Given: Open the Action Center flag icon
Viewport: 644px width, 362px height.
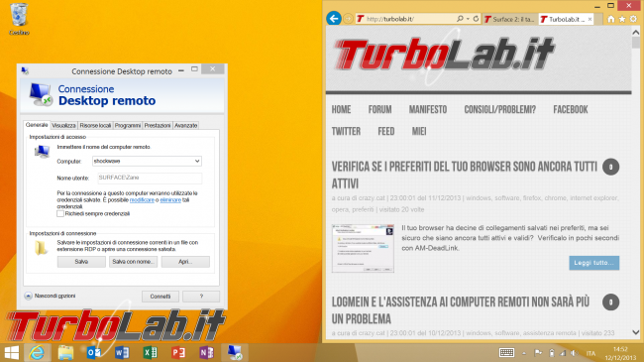Looking at the screenshot, I should pos(538,352).
